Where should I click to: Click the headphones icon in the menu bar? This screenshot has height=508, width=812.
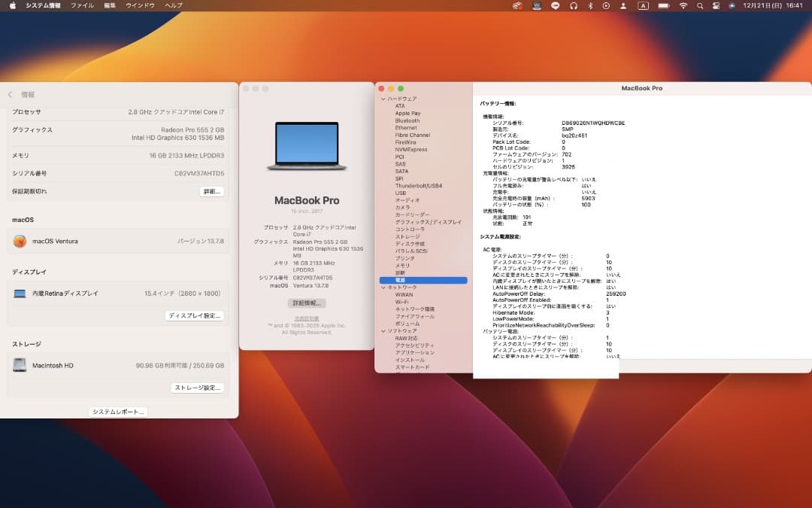tap(573, 5)
